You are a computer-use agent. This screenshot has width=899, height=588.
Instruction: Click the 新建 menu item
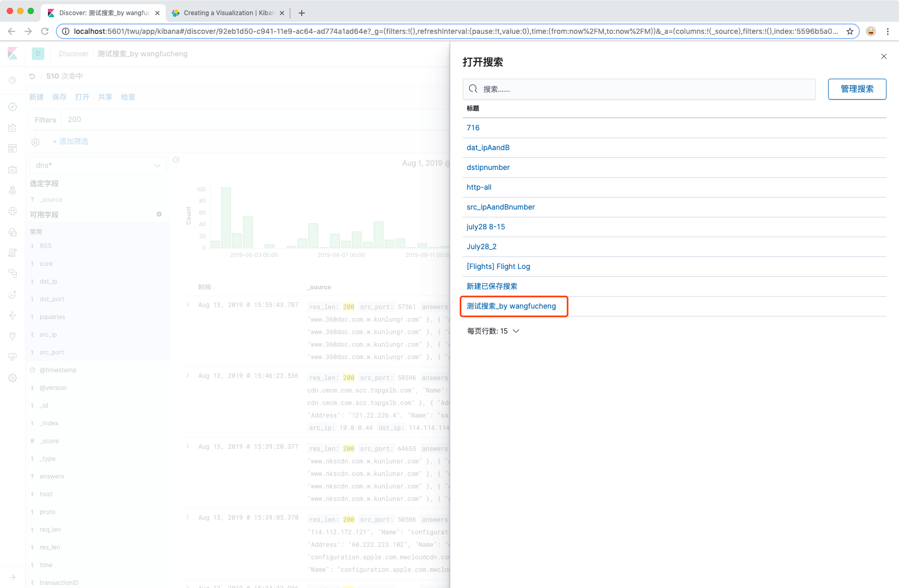point(36,97)
